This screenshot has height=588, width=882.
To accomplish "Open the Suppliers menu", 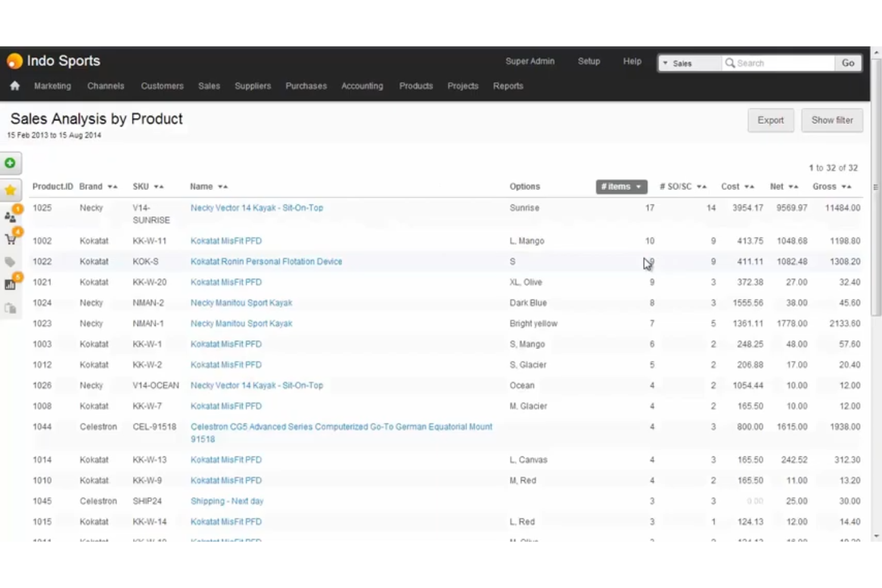I will click(253, 86).
